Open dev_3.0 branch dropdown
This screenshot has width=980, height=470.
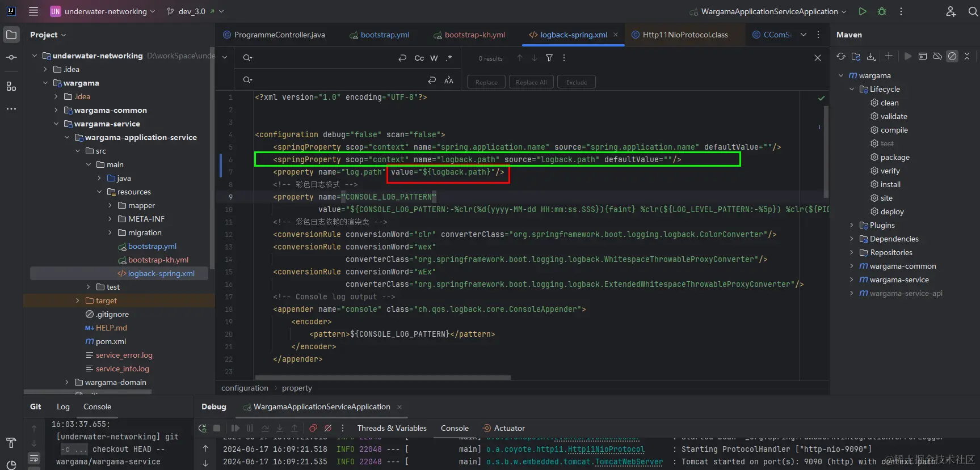pos(196,11)
